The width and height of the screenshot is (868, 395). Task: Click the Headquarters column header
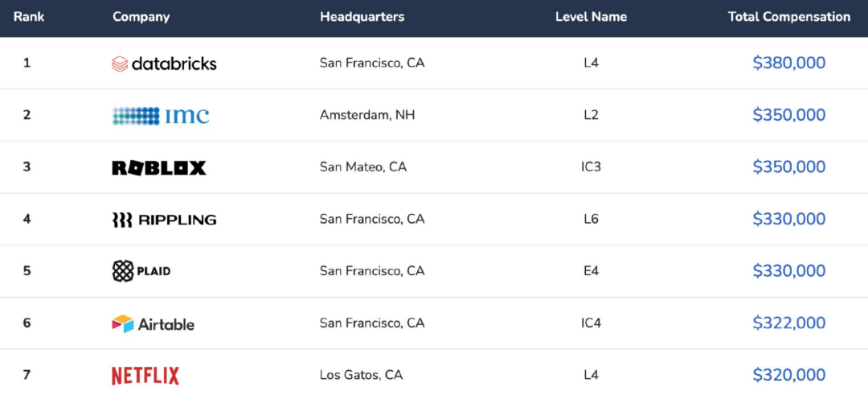tap(362, 17)
